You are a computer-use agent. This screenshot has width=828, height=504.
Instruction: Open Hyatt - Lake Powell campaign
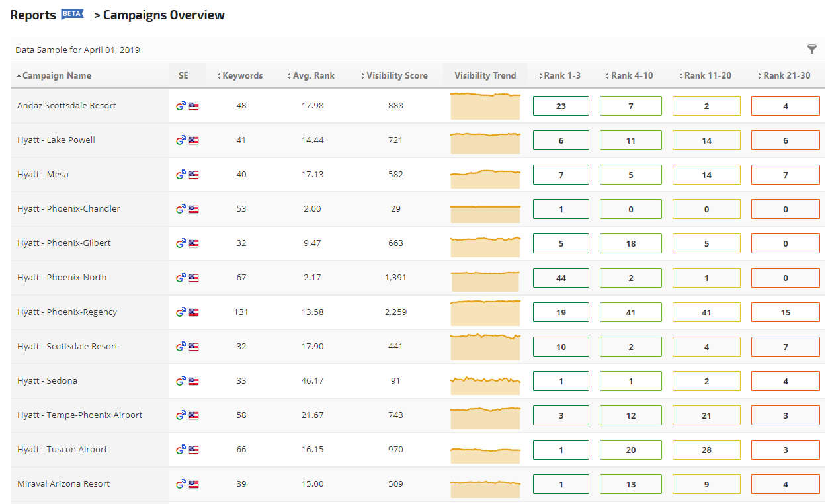[x=56, y=140]
